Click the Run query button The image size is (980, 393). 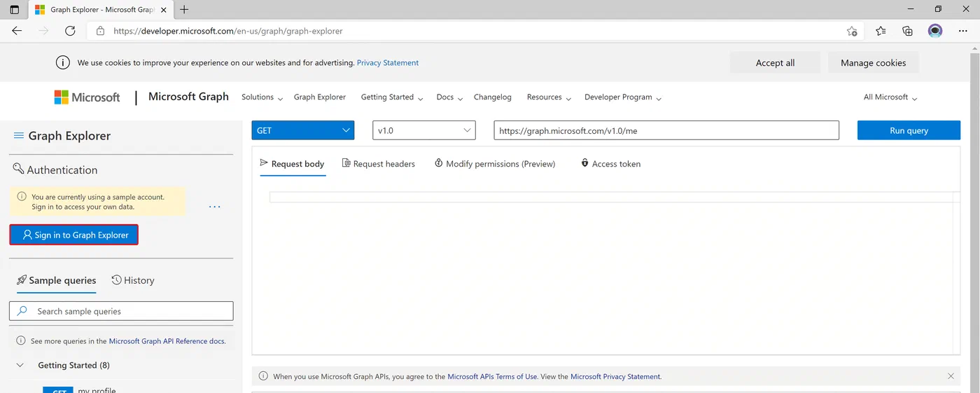coord(909,130)
